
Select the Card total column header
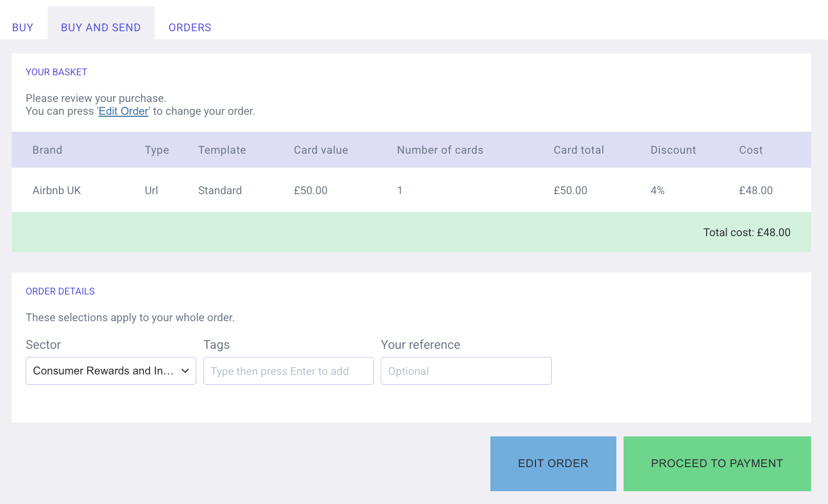[578, 150]
